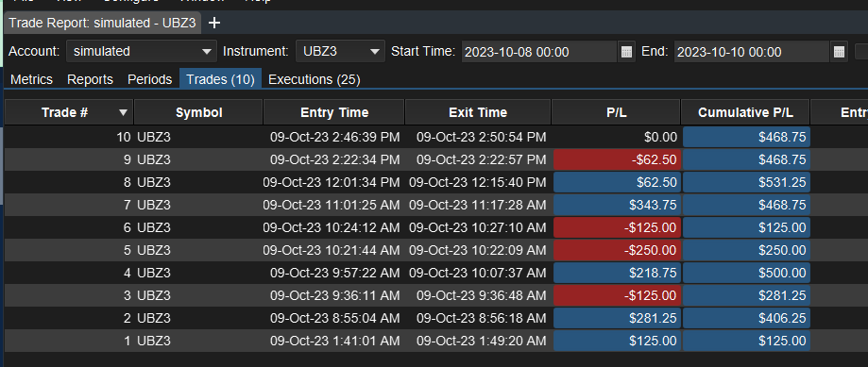Select entry time 09-Oct-23 9:36:11 AM
The height and width of the screenshot is (367, 868).
335,295
